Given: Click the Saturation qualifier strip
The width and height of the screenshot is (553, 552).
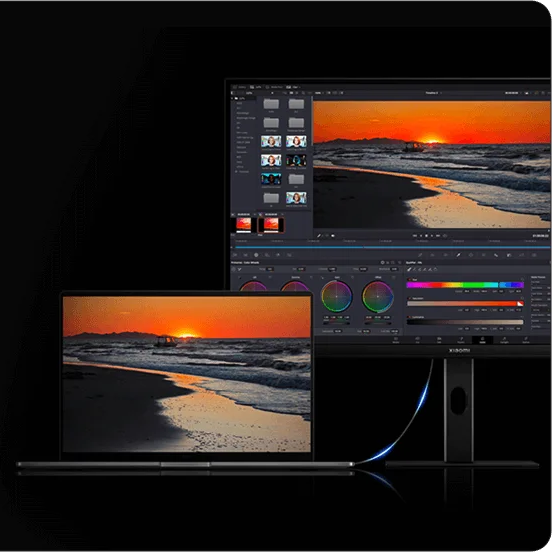Looking at the screenshot, I should (465, 304).
